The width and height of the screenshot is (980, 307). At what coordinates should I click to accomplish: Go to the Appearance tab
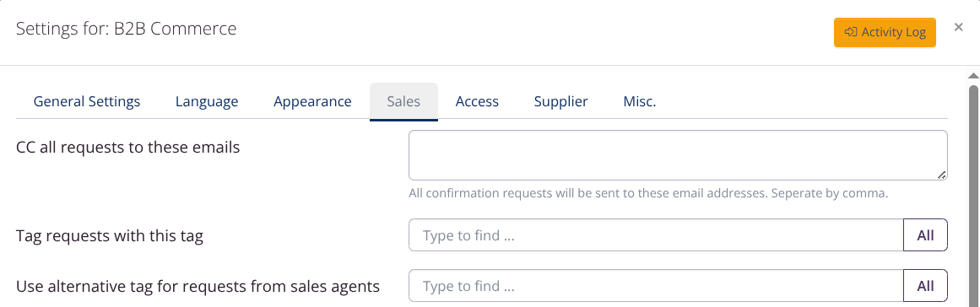pyautogui.click(x=312, y=102)
